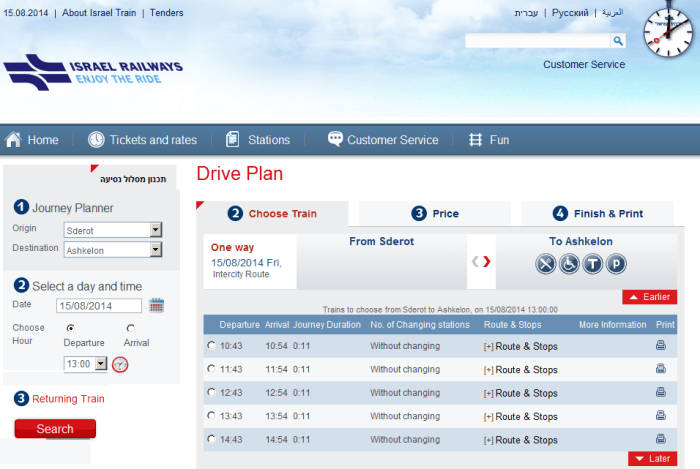Select the 13:43 train radio button

[x=211, y=415]
